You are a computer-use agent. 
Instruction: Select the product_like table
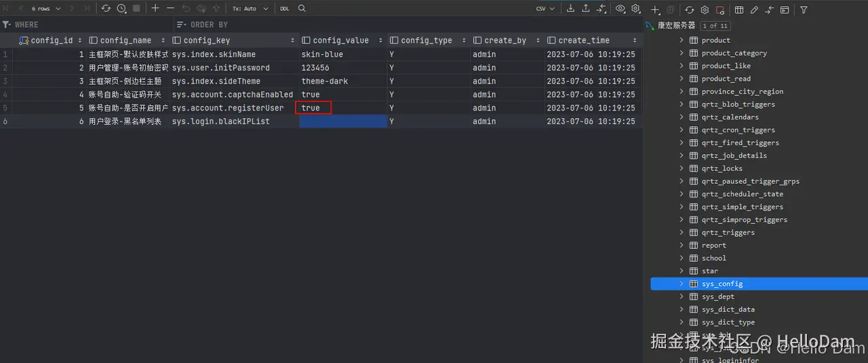[x=726, y=66]
